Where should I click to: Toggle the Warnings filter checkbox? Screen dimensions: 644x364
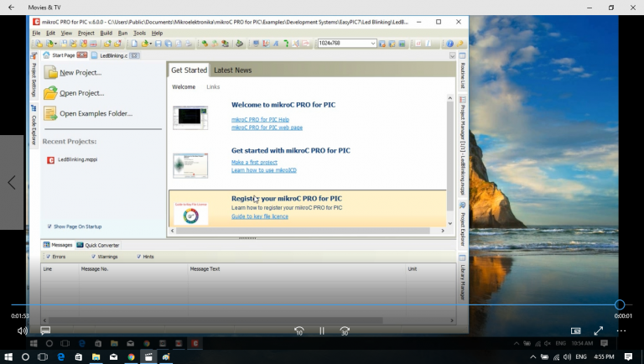92,257
